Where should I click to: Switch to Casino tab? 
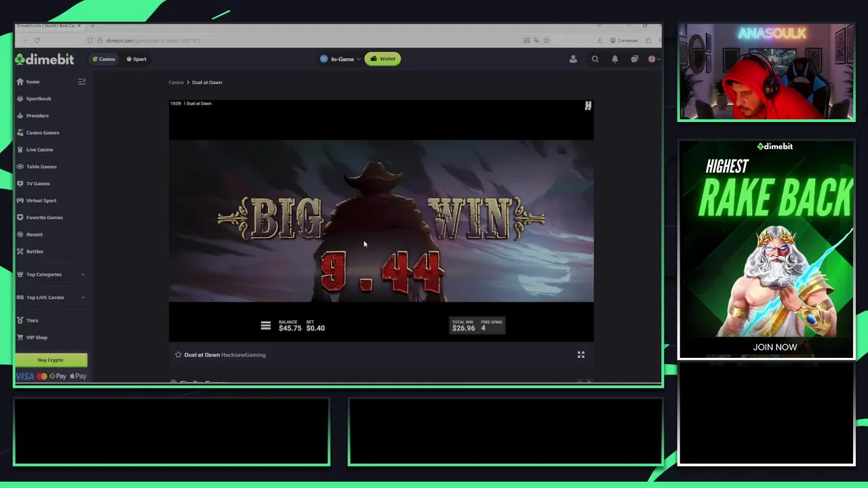[x=104, y=59]
